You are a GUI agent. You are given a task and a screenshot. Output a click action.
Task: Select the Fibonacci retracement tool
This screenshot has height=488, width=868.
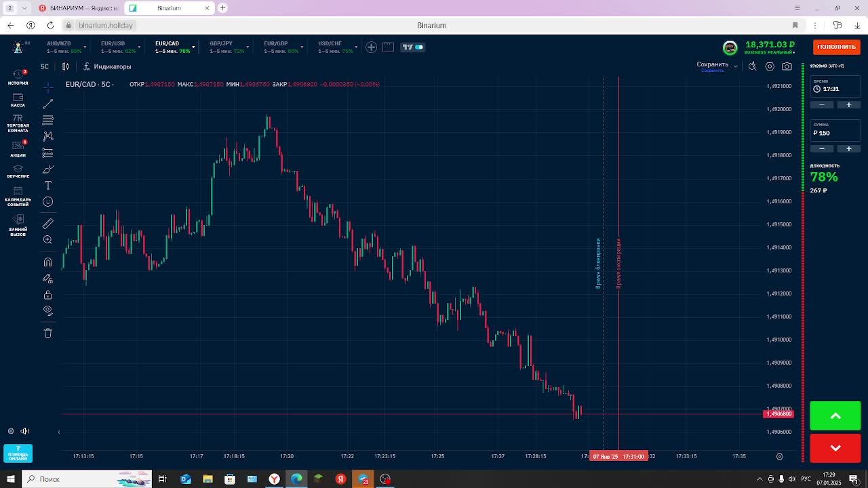pyautogui.click(x=47, y=120)
